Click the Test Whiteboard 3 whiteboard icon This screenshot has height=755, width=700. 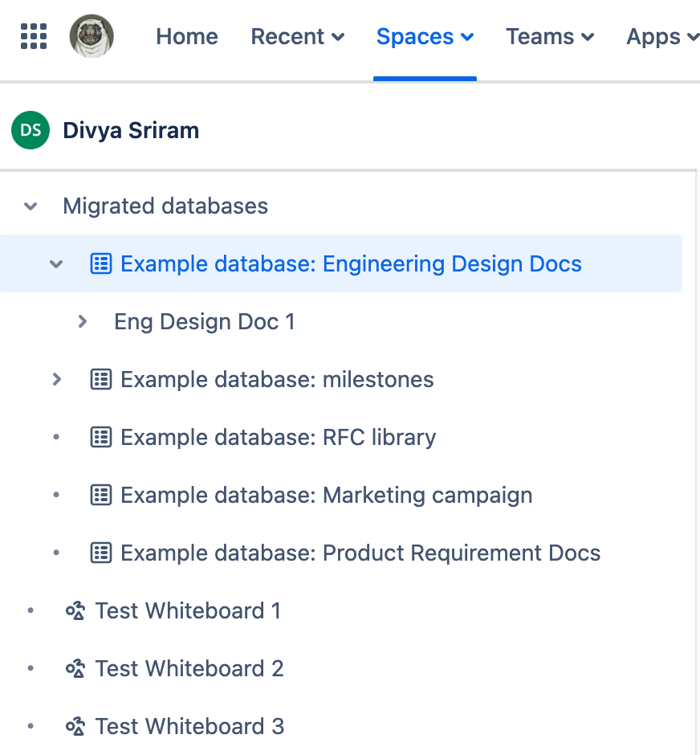pos(75,726)
